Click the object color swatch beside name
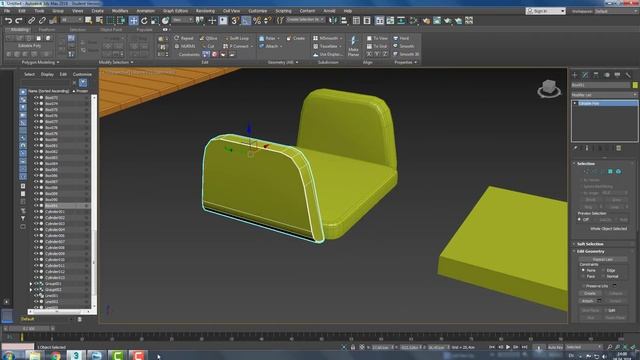The width and height of the screenshot is (640, 360). tap(635, 85)
